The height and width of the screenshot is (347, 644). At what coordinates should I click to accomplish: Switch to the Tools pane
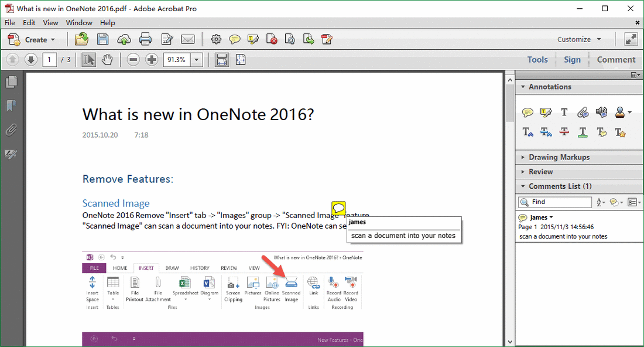tap(537, 60)
